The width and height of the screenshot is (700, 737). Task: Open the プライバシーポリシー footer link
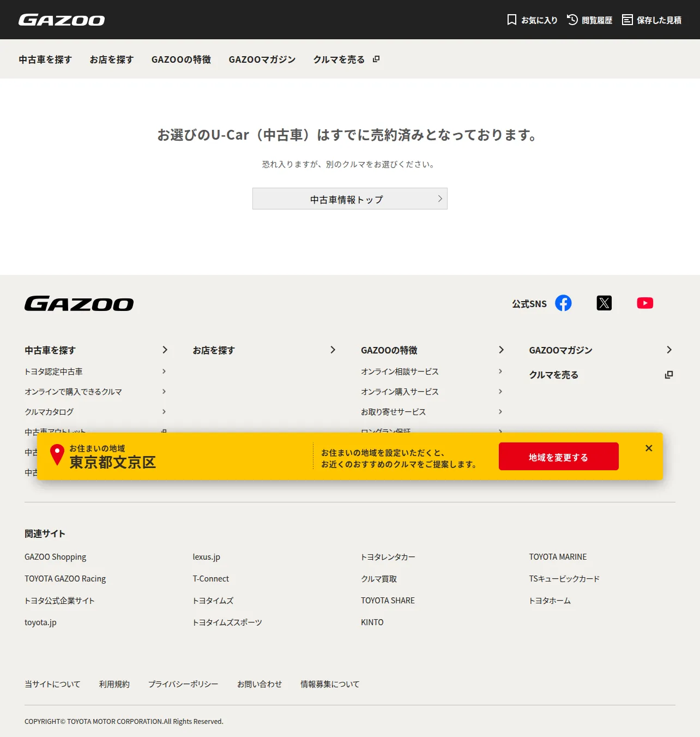(183, 684)
